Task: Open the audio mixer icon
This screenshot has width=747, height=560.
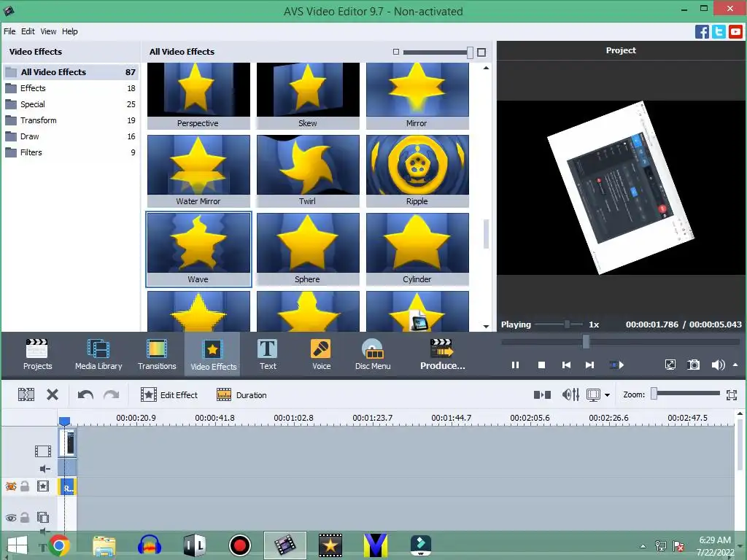Action: pos(570,394)
